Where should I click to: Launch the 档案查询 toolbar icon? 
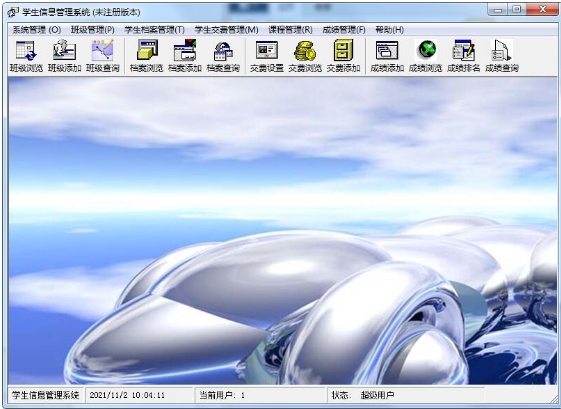(x=223, y=56)
